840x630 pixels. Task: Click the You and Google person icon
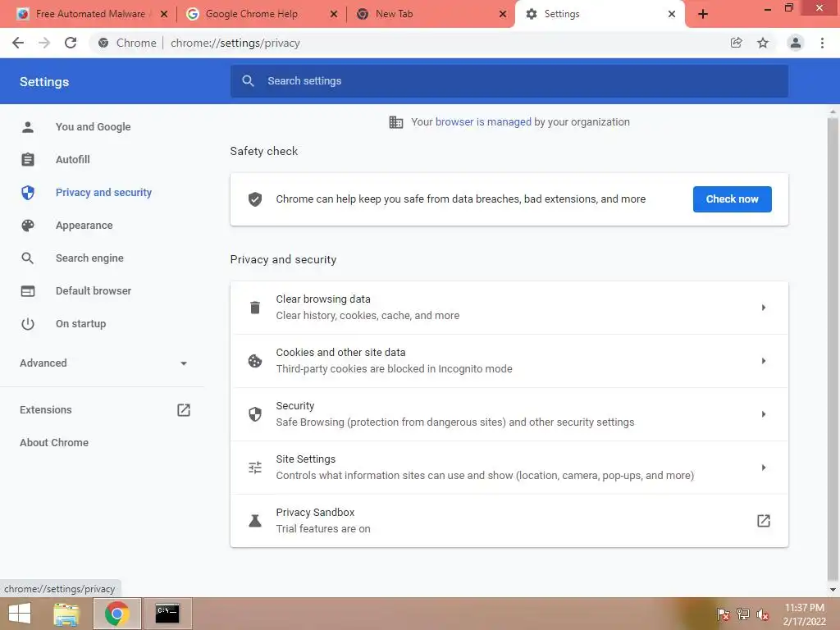(28, 127)
